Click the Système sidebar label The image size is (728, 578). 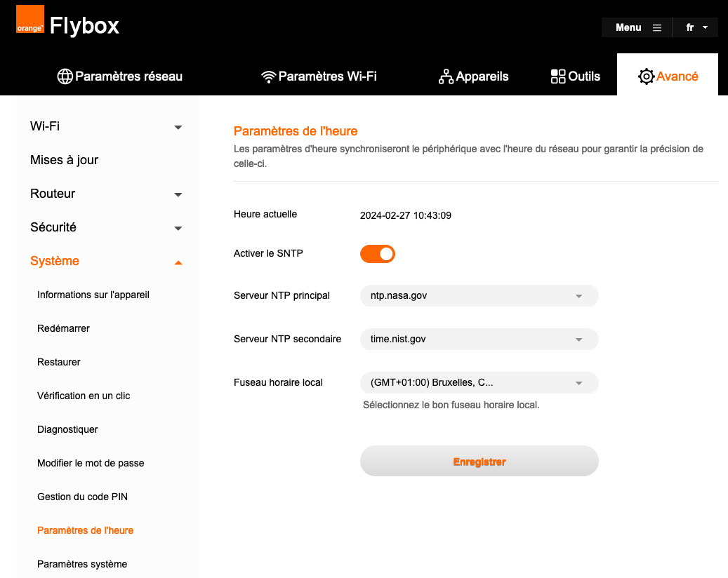tap(55, 261)
